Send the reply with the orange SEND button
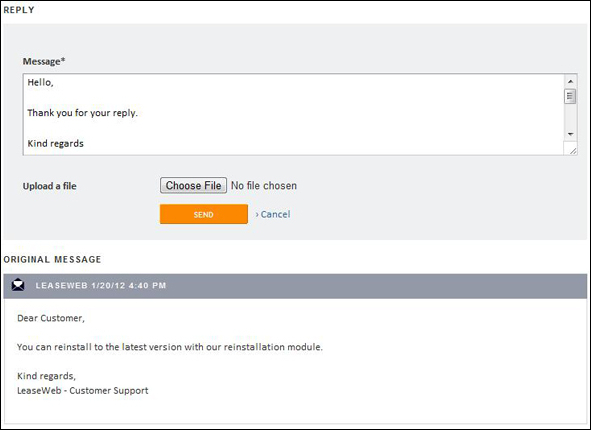Image resolution: width=591 pixels, height=430 pixels. pyautogui.click(x=204, y=214)
